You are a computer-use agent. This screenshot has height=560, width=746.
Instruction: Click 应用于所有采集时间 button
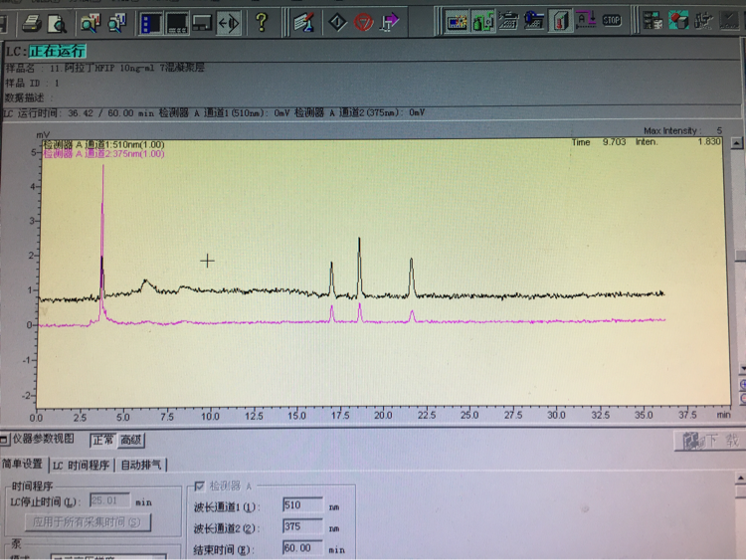point(88,522)
